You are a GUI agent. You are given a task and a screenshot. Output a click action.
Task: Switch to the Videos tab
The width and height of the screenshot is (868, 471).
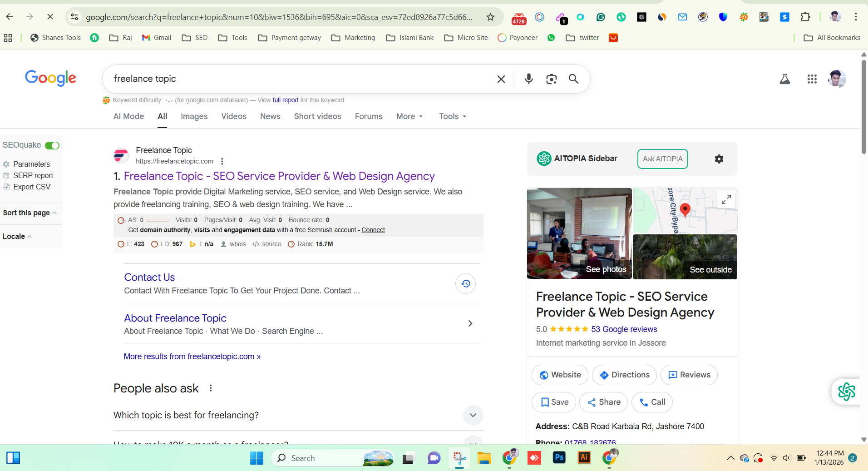point(234,117)
